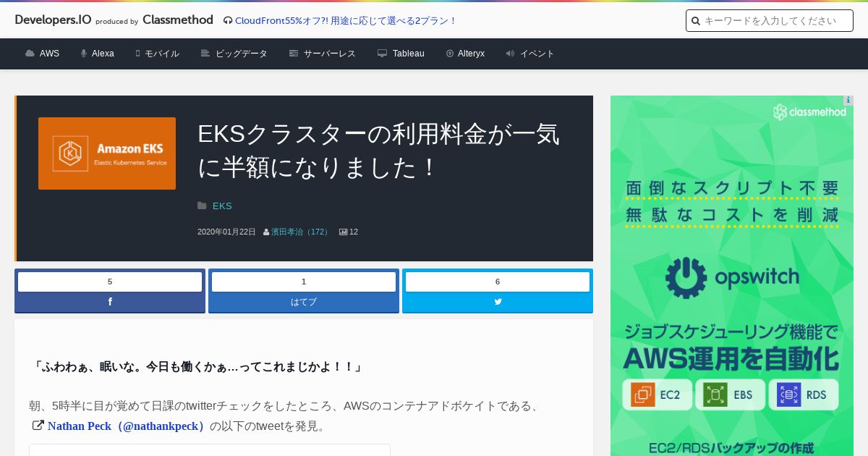
Task: Click the user icon beside the author name
Action: click(x=266, y=232)
